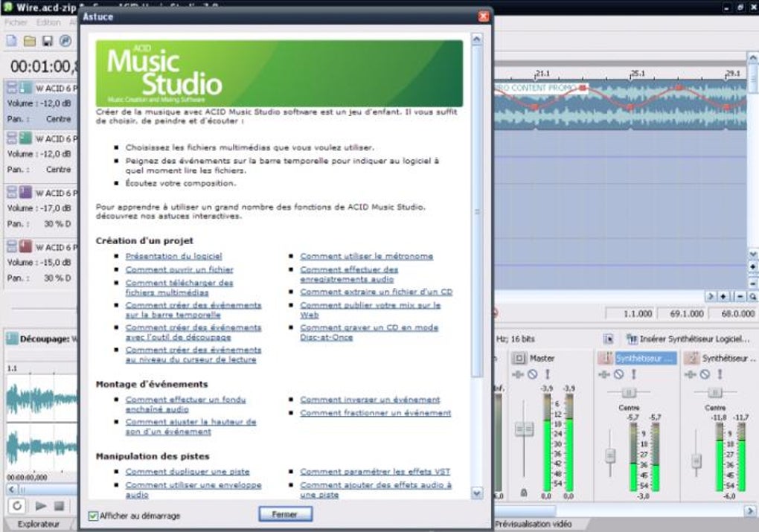Click the stop button in Découpage panel

click(59, 506)
